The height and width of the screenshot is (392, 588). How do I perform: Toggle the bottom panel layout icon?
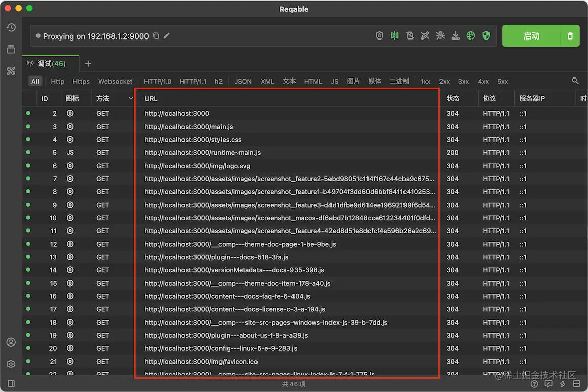tap(577, 384)
